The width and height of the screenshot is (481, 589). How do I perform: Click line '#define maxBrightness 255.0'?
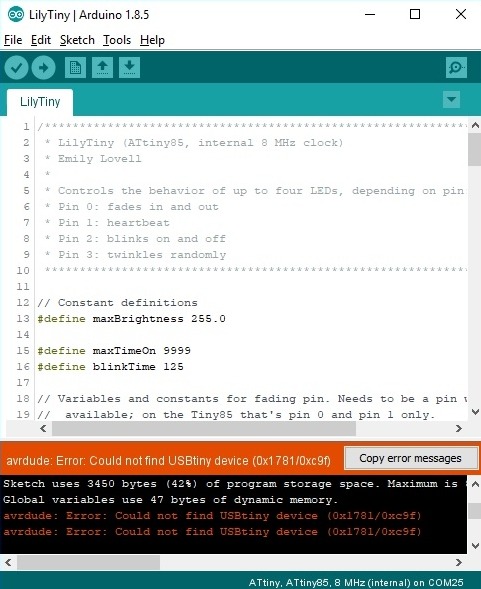click(131, 319)
